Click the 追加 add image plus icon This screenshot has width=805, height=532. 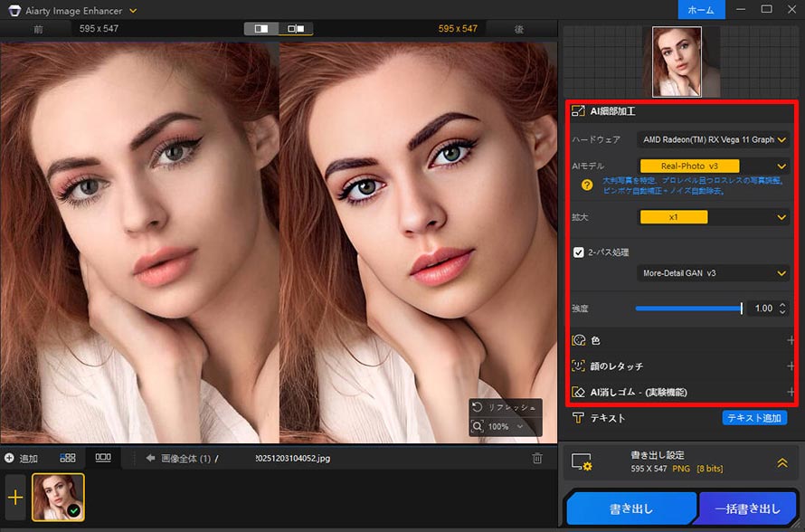pyautogui.click(x=8, y=458)
